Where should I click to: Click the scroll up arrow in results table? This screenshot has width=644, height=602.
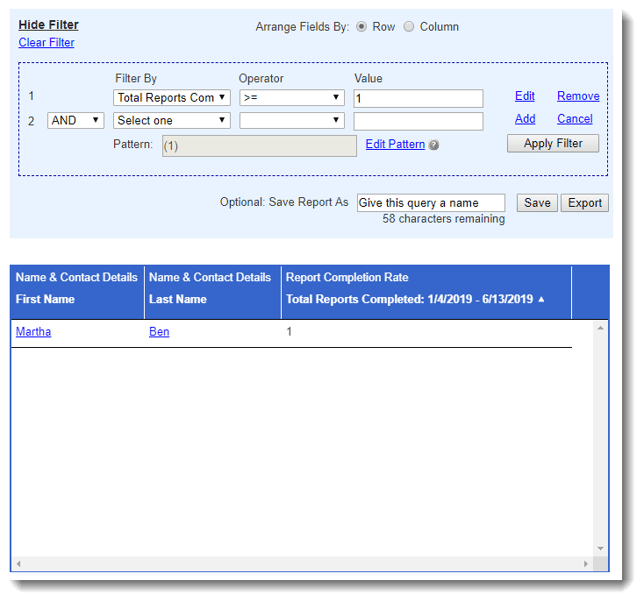pyautogui.click(x=601, y=328)
